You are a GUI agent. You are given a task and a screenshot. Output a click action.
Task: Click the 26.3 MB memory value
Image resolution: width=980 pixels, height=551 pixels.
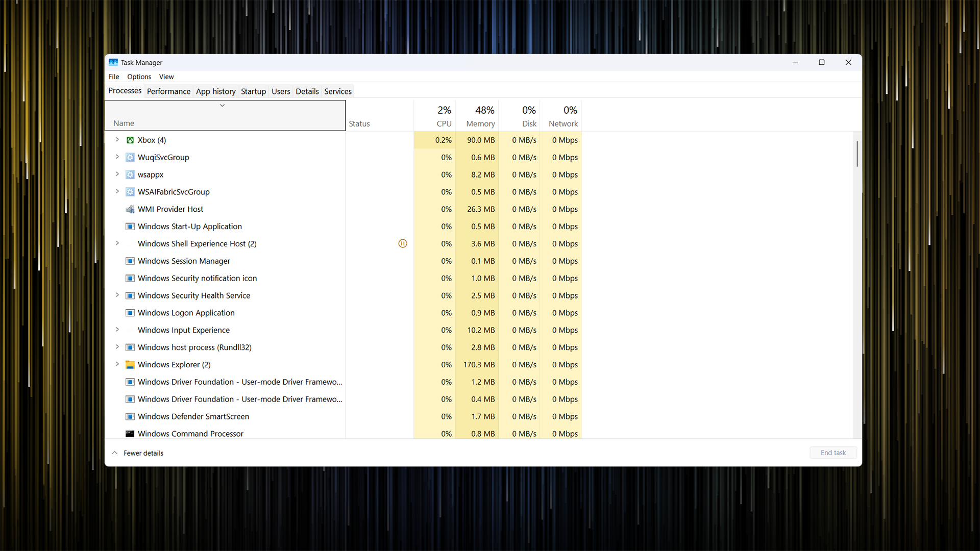481,209
